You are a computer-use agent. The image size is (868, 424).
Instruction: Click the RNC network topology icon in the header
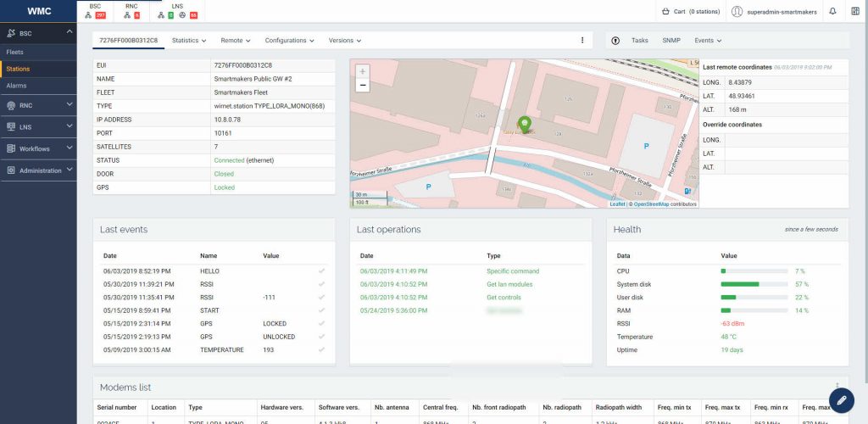point(127,15)
